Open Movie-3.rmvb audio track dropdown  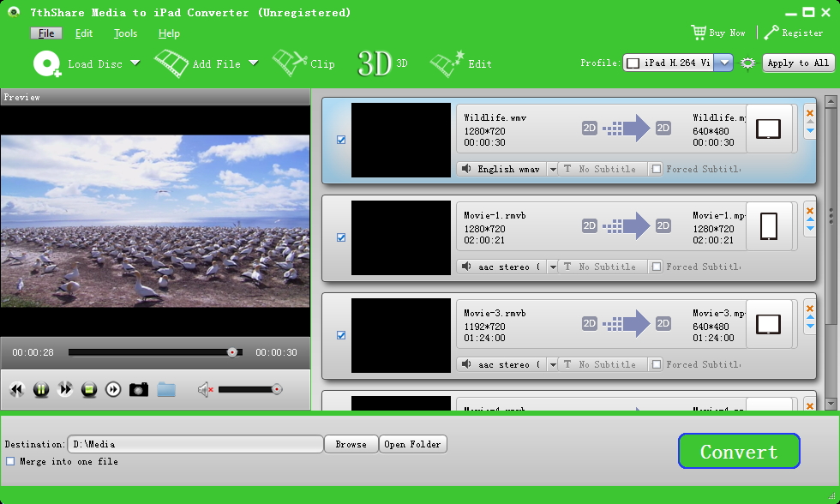pos(552,365)
